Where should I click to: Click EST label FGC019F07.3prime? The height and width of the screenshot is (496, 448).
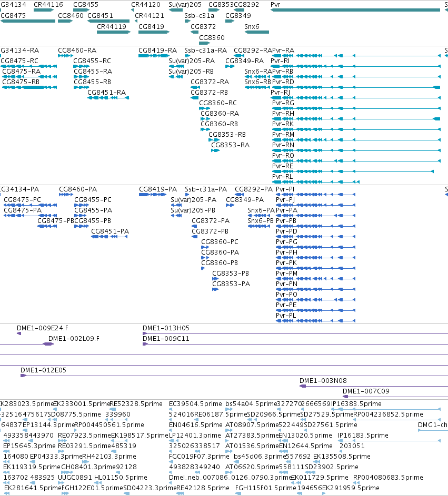199,457
